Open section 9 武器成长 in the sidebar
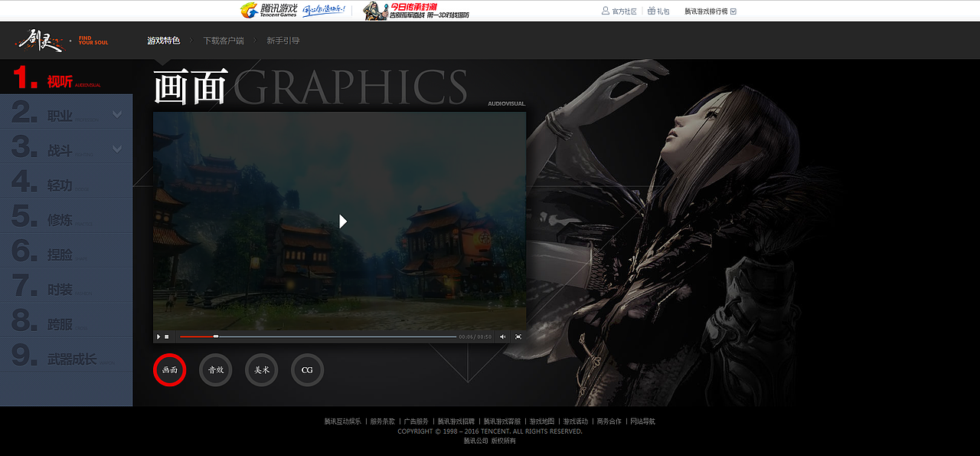Viewport: 980px width, 456px height. pyautogui.click(x=66, y=355)
